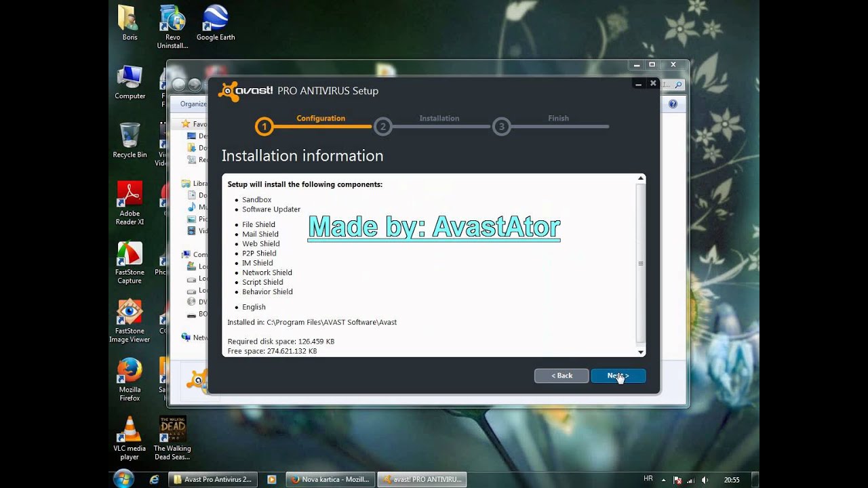Open VLC media player shortcut
Screen dimensions: 868x488
(130, 439)
